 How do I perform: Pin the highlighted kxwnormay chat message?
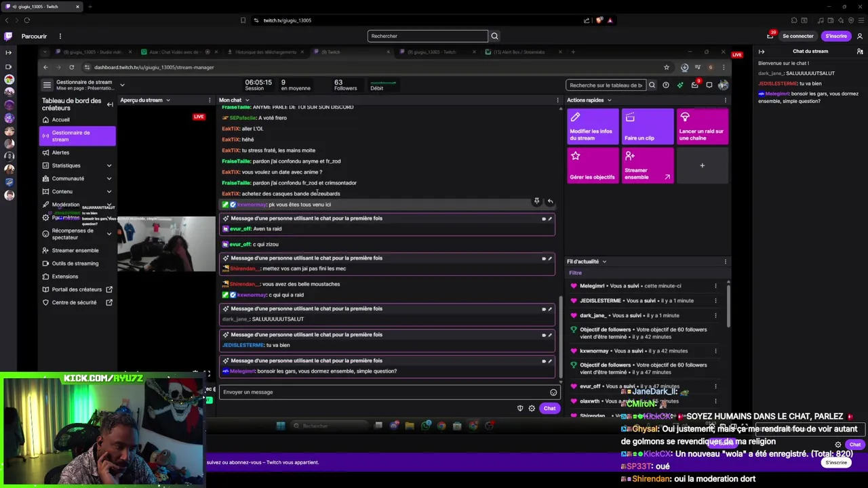pos(536,201)
